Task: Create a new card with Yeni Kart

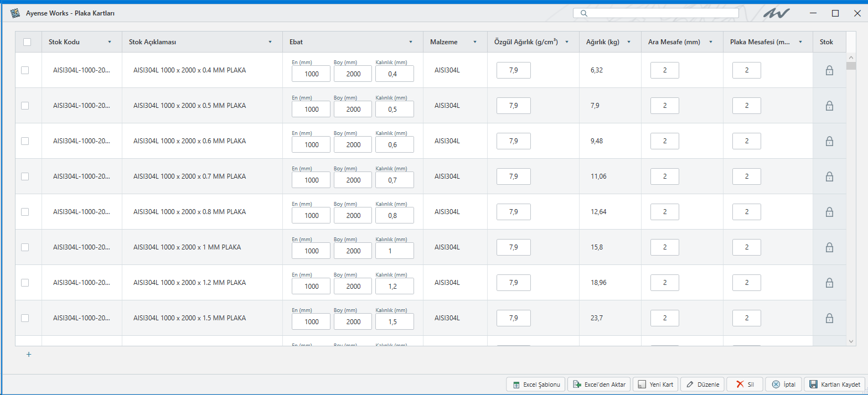Action: pyautogui.click(x=656, y=384)
